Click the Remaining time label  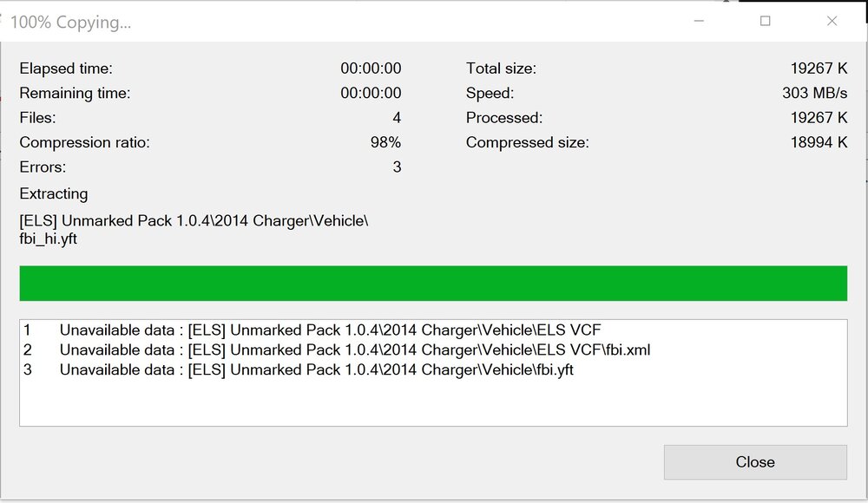coord(75,93)
